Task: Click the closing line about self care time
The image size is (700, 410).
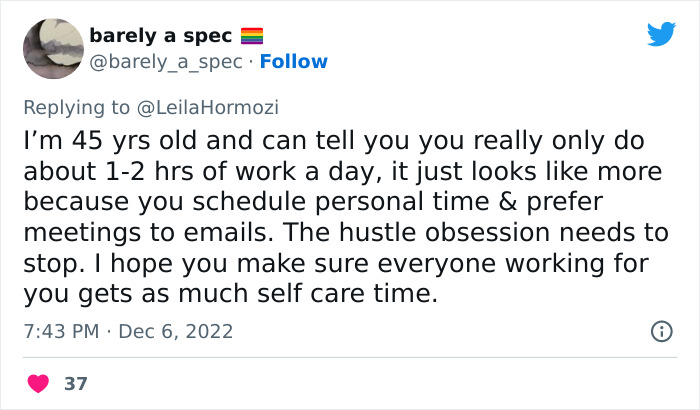Action: pyautogui.click(x=230, y=293)
